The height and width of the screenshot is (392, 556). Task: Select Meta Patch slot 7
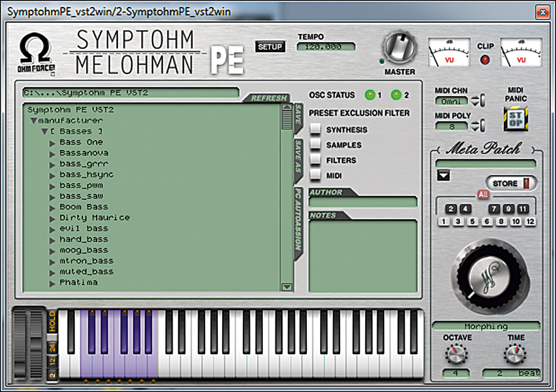[494, 209]
